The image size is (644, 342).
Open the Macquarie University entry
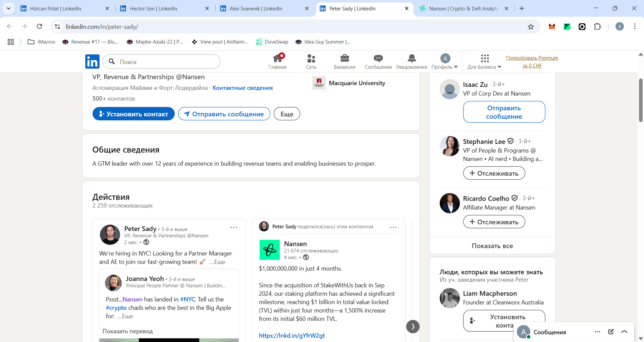pyautogui.click(x=349, y=83)
